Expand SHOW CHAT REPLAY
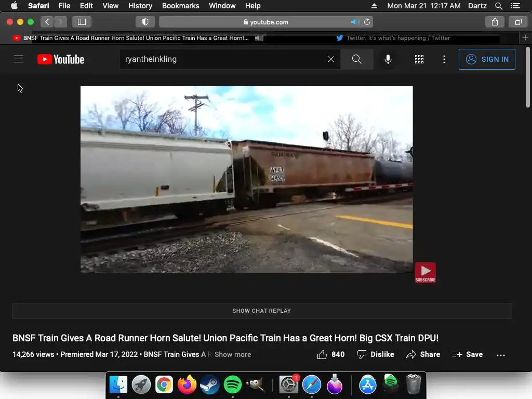Image resolution: width=532 pixels, height=399 pixels. [x=262, y=311]
